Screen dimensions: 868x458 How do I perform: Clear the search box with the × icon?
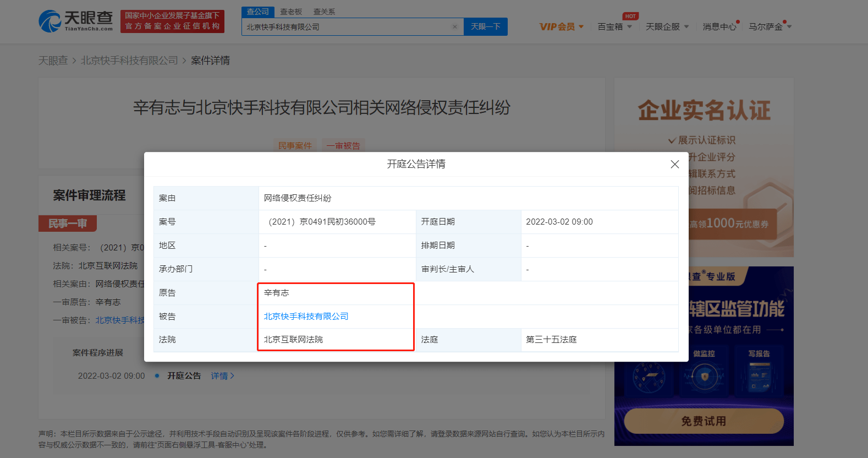coord(454,27)
